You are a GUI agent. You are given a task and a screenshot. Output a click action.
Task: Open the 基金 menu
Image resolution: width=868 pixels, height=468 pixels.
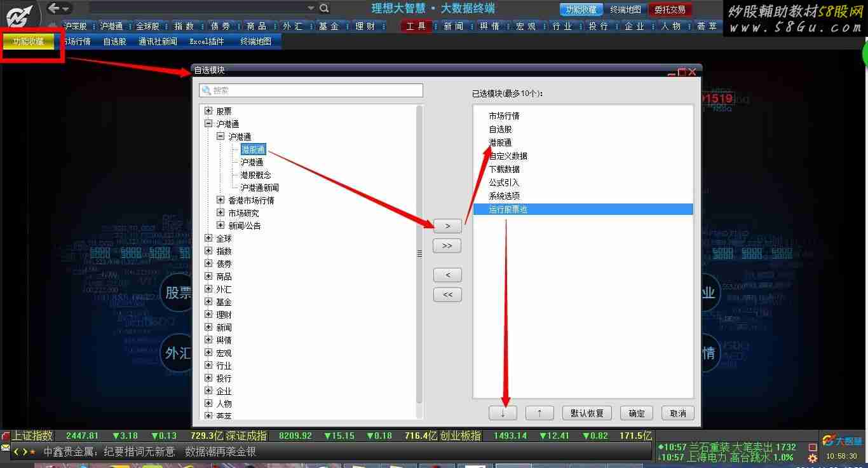tap(329, 26)
